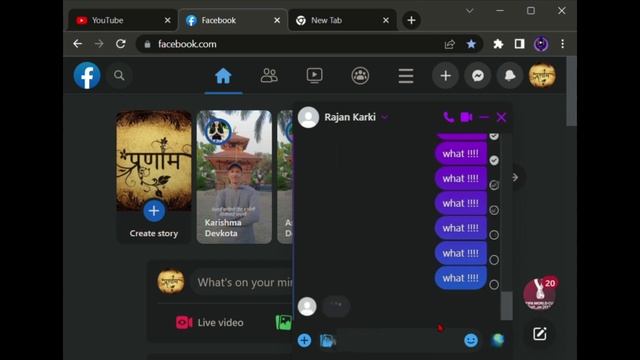Go back in browser history

point(78,44)
